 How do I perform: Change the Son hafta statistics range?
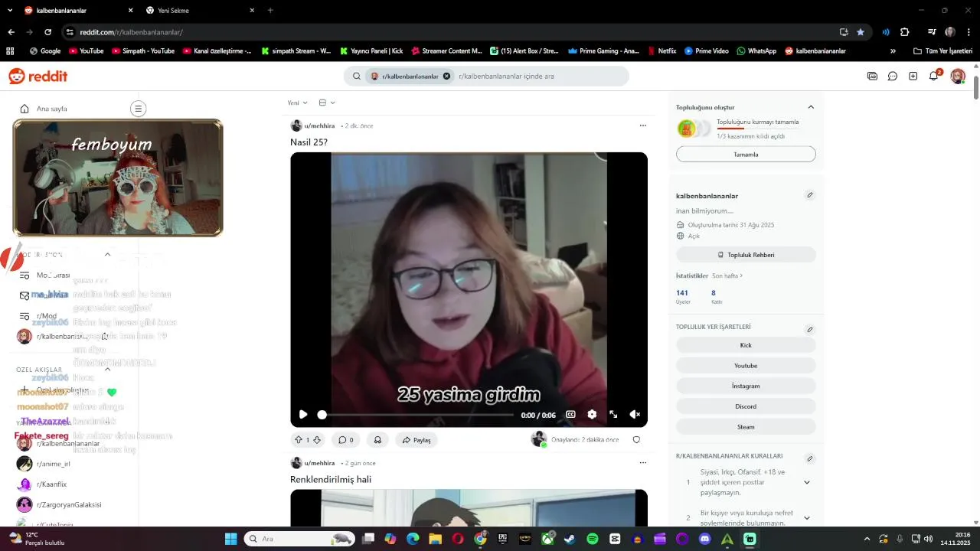click(727, 275)
